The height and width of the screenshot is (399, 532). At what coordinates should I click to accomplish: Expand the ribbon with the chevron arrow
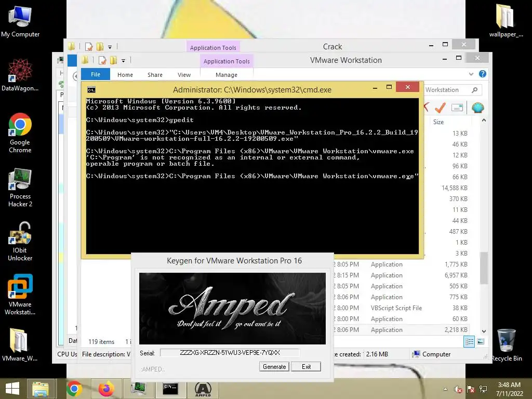[x=471, y=74]
